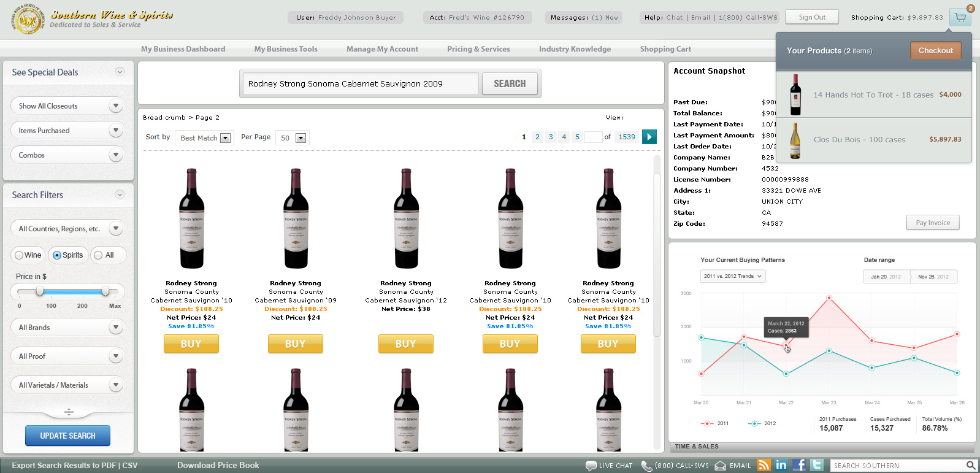Select the Wine radio button
The height and width of the screenshot is (473, 980).
coord(19,255)
